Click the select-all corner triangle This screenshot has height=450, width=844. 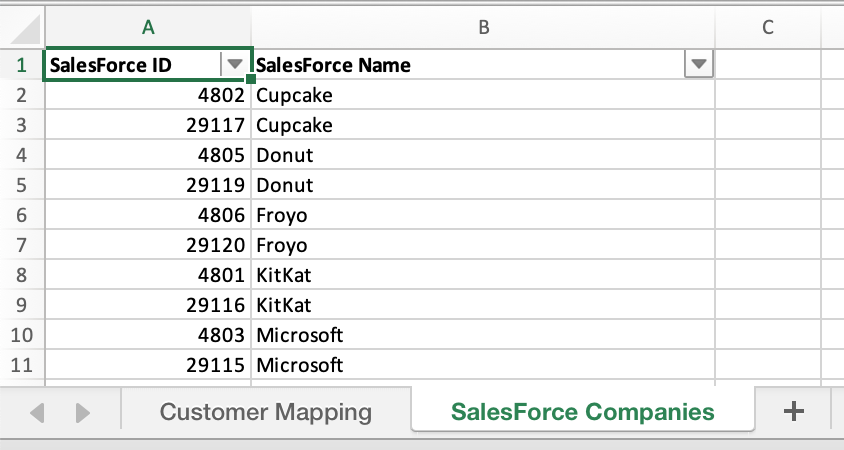click(24, 28)
